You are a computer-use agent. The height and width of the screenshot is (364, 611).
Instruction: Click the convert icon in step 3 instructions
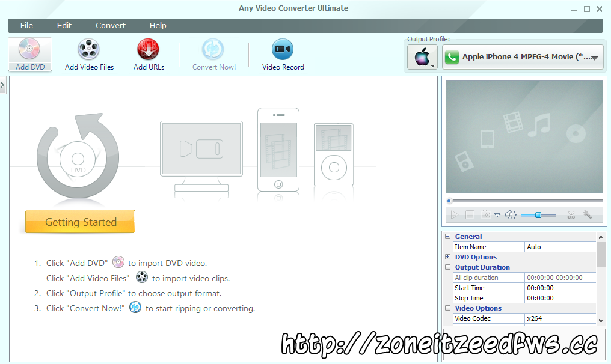coord(135,307)
